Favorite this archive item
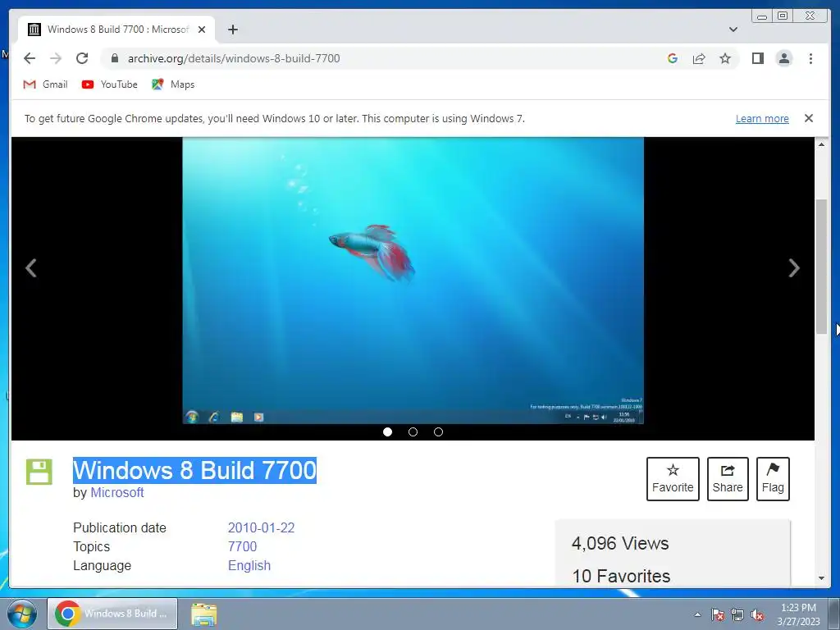The width and height of the screenshot is (840, 630). click(673, 479)
